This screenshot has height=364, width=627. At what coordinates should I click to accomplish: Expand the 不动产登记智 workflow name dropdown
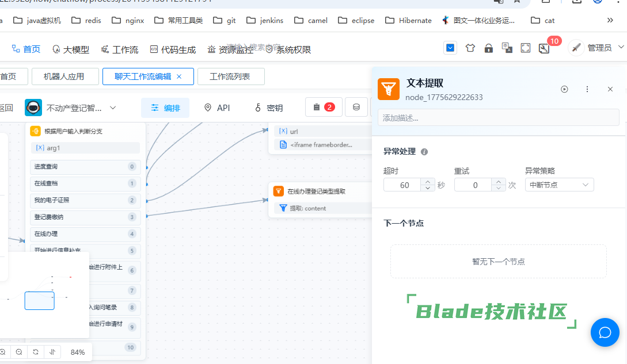(x=113, y=108)
